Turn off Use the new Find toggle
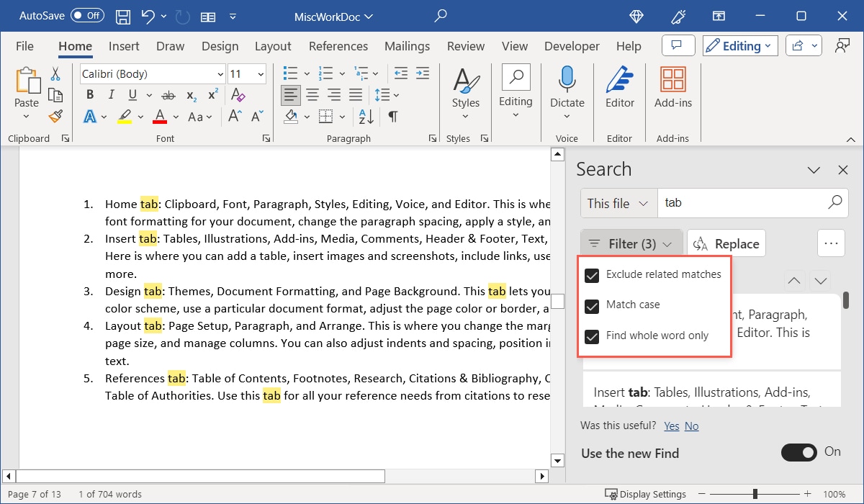This screenshot has height=504, width=864. pyautogui.click(x=799, y=453)
